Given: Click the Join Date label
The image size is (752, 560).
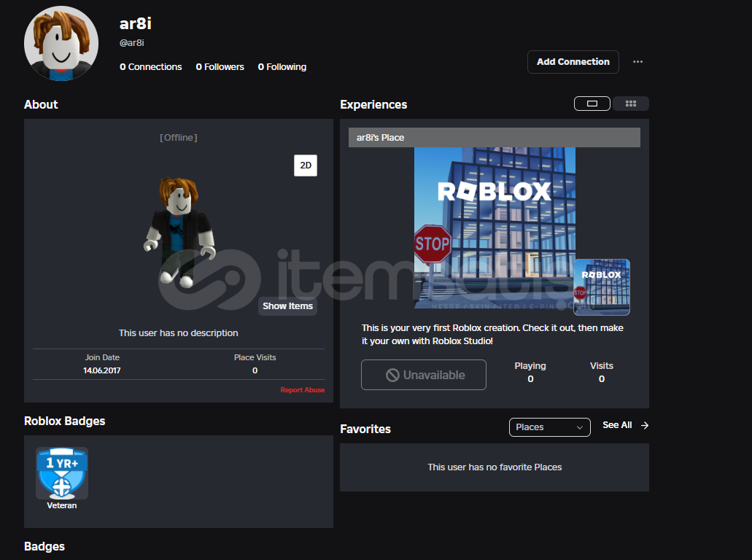Looking at the screenshot, I should 102,358.
